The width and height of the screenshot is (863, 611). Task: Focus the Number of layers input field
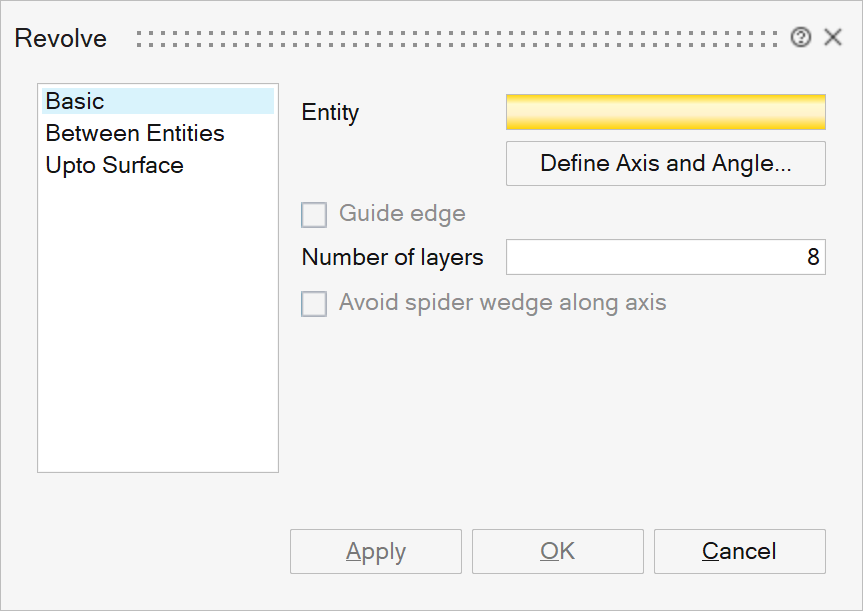click(665, 257)
